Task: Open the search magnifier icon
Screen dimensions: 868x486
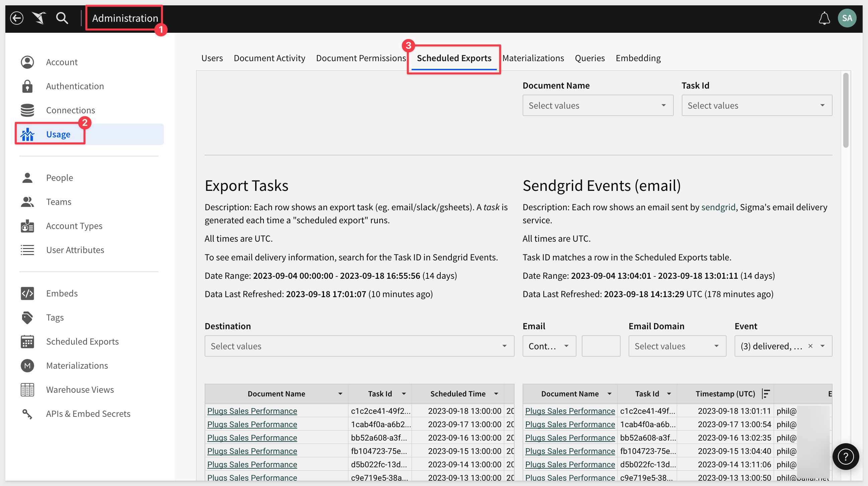Action: (x=62, y=18)
